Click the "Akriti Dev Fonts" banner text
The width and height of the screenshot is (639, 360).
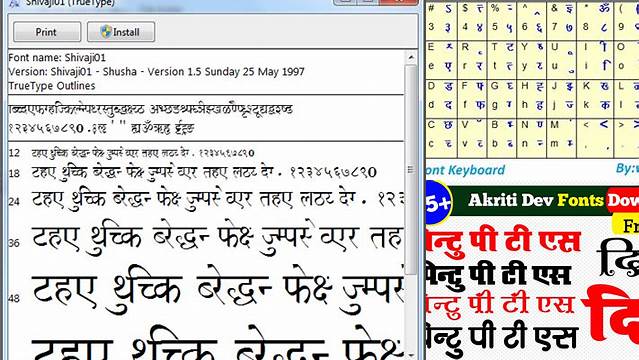(x=536, y=200)
